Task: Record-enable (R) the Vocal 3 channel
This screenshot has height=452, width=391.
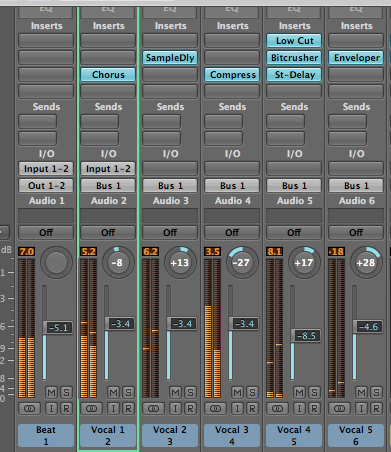Action: (252, 408)
